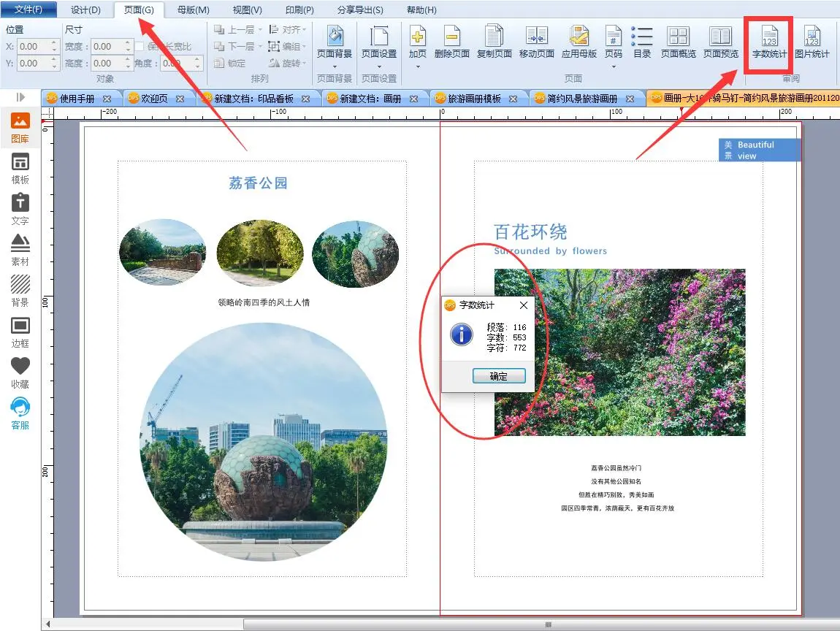This screenshot has height=631, width=840.
Task: Open the 视图(V) ribbon tab
Action: click(x=246, y=9)
